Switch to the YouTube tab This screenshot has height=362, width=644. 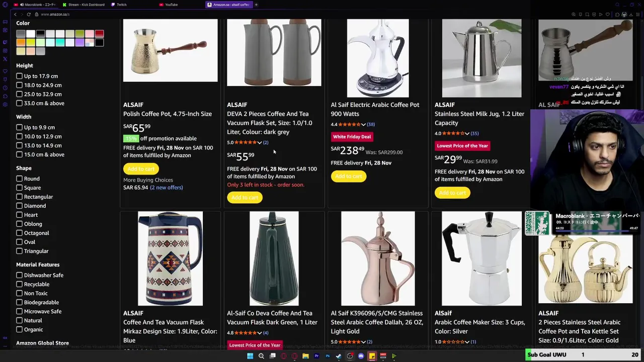[171, 5]
